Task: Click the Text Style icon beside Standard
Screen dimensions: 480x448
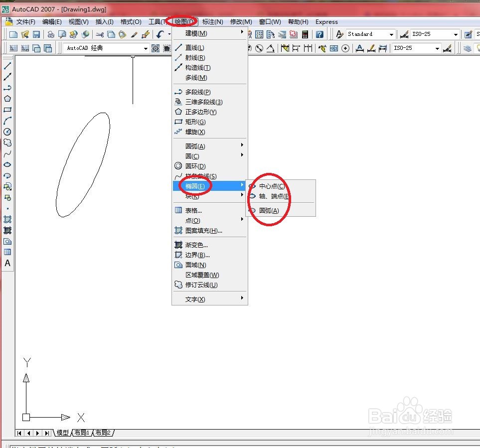Action: pyautogui.click(x=339, y=34)
